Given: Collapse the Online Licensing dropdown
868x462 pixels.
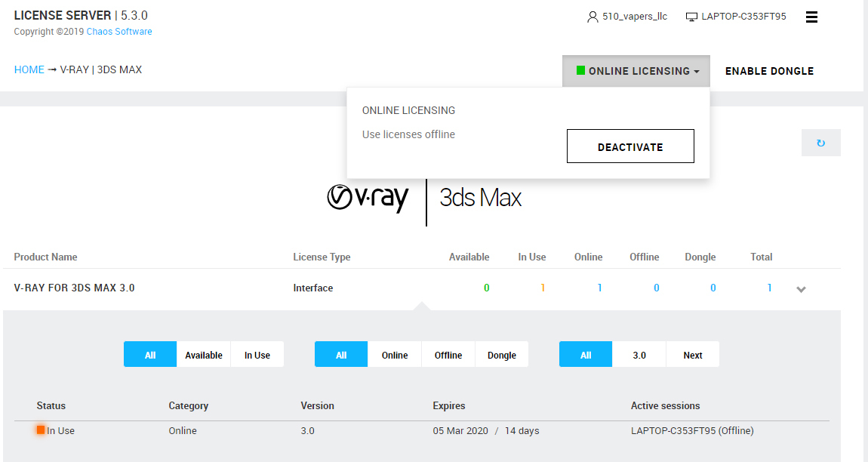Looking at the screenshot, I should coord(636,71).
